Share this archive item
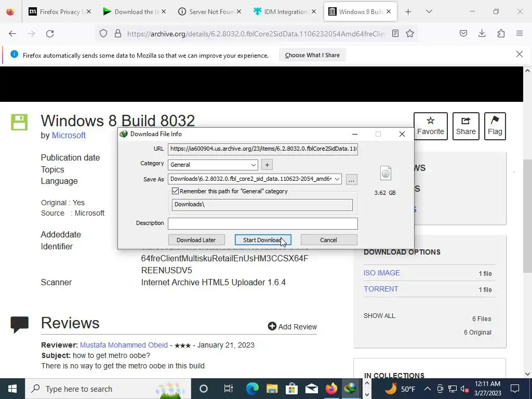The width and height of the screenshot is (532, 399). pos(466,126)
